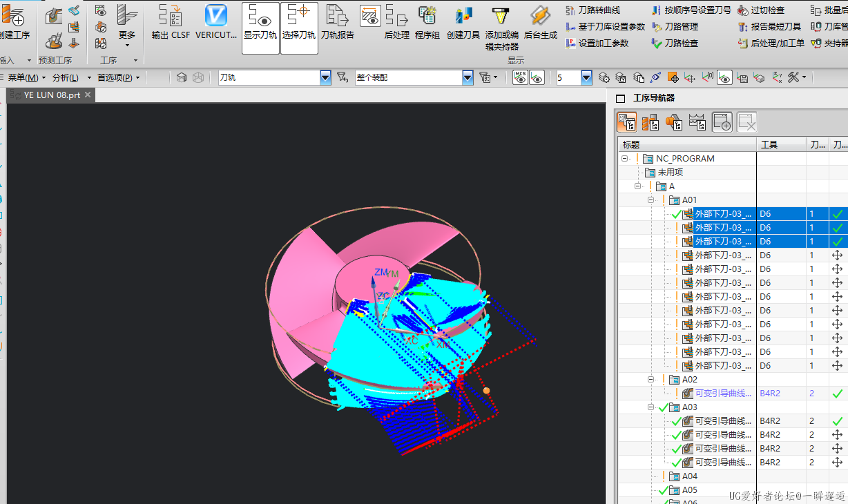Switch navigator to machine tool view

click(x=651, y=123)
